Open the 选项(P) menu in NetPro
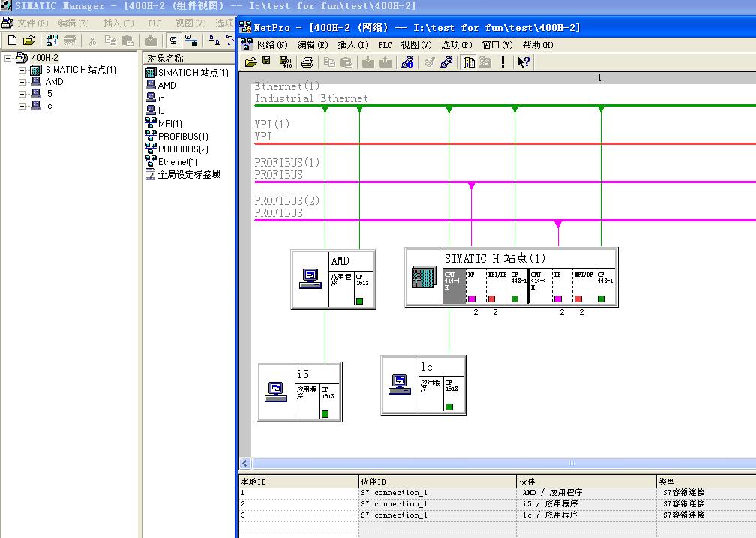This screenshot has width=756, height=538. click(457, 45)
